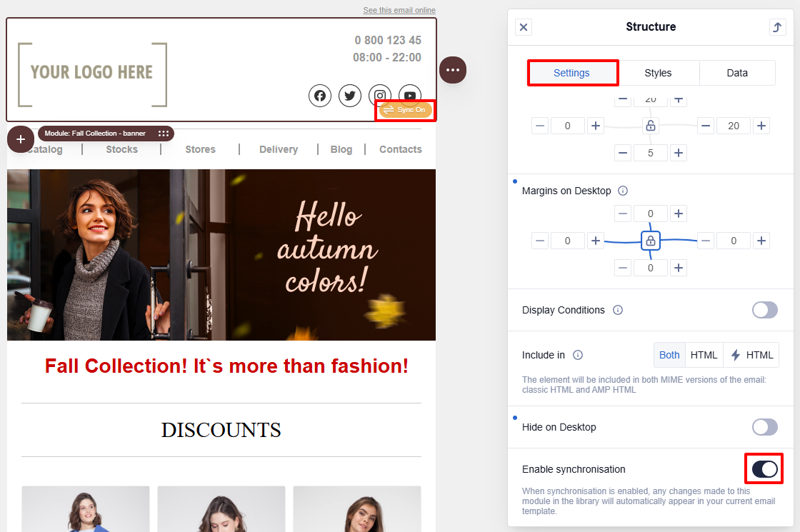
Task: Edit the bottom padding field showing 5
Action: point(651,153)
